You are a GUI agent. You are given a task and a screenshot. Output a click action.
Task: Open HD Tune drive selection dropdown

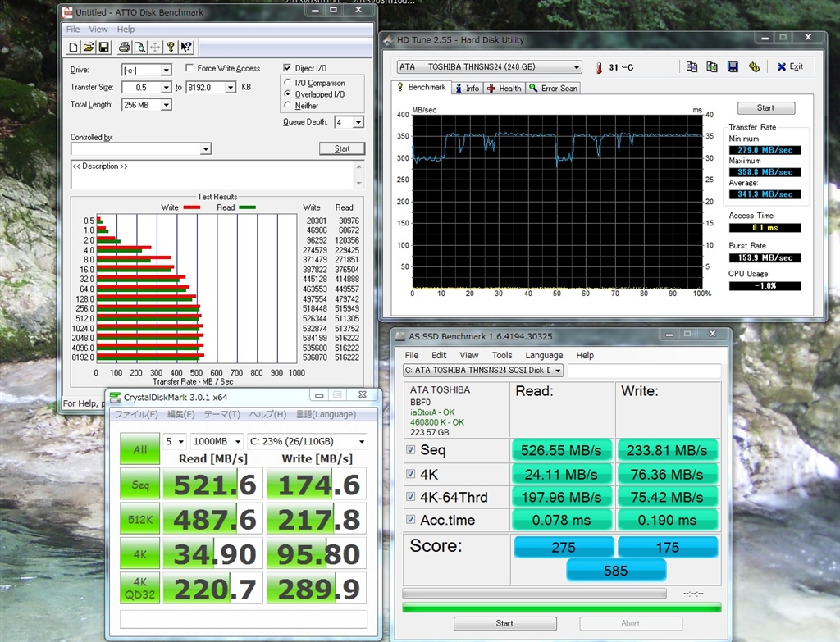coord(577,67)
